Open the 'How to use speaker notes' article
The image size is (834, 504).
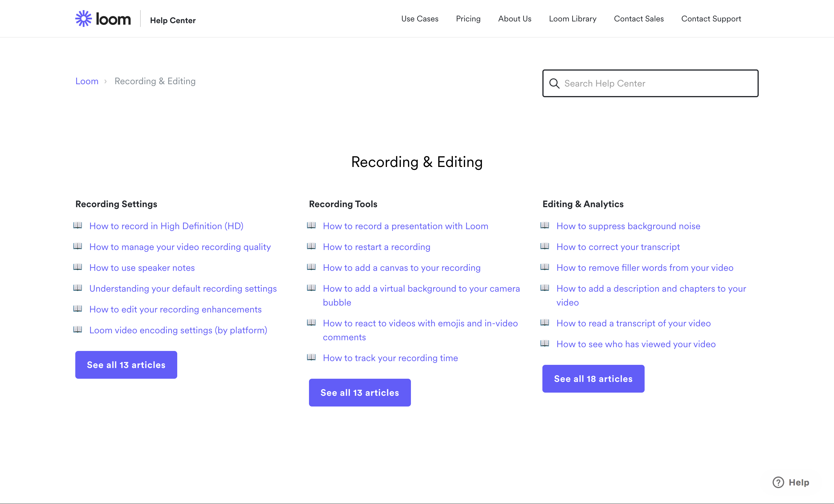pyautogui.click(x=142, y=268)
